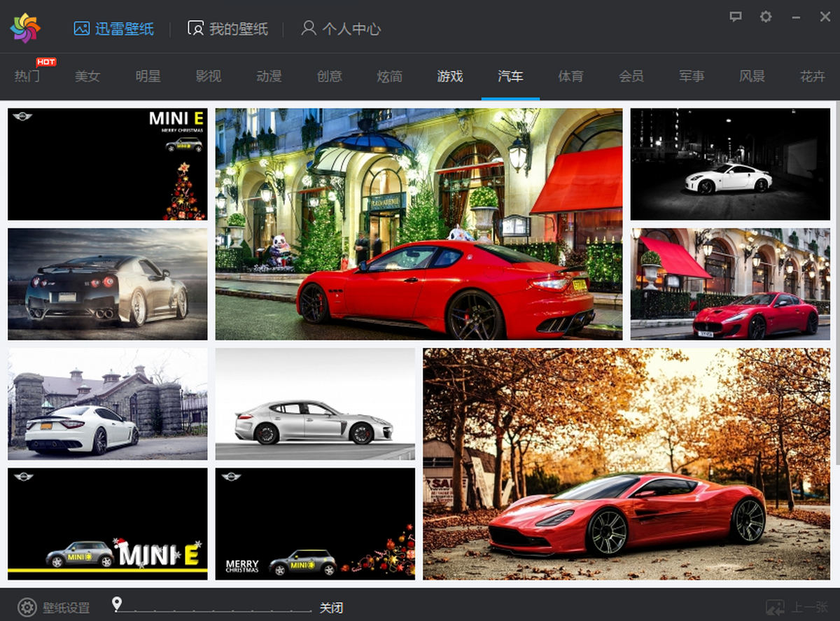Click the 壁纸设置 gear icon
The image size is (840, 621).
27,607
